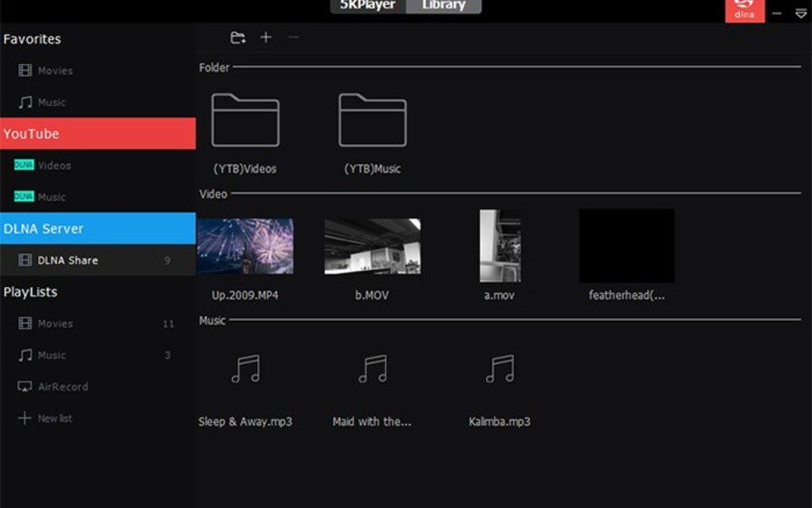Click the PlayLists Music note icon

tap(25, 356)
